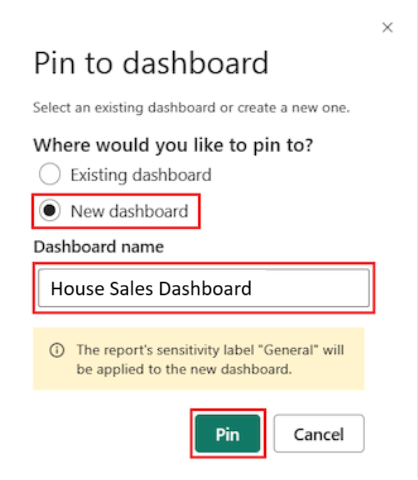Click the "Dashboard name" field label

tap(99, 247)
